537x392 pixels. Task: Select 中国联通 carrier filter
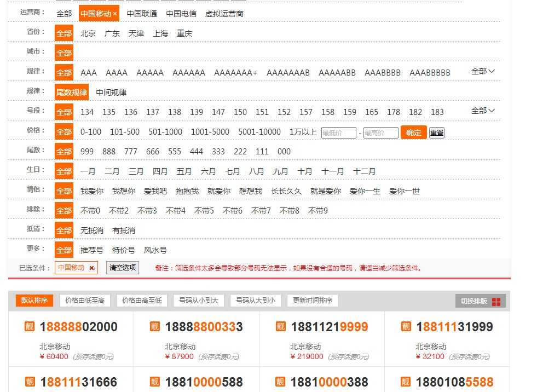click(142, 14)
